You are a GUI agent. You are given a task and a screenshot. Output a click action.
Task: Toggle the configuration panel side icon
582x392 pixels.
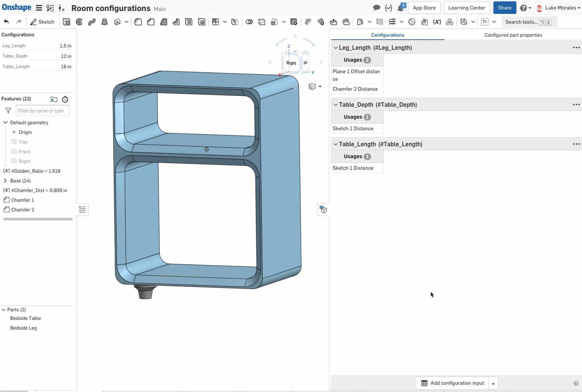pos(323,209)
